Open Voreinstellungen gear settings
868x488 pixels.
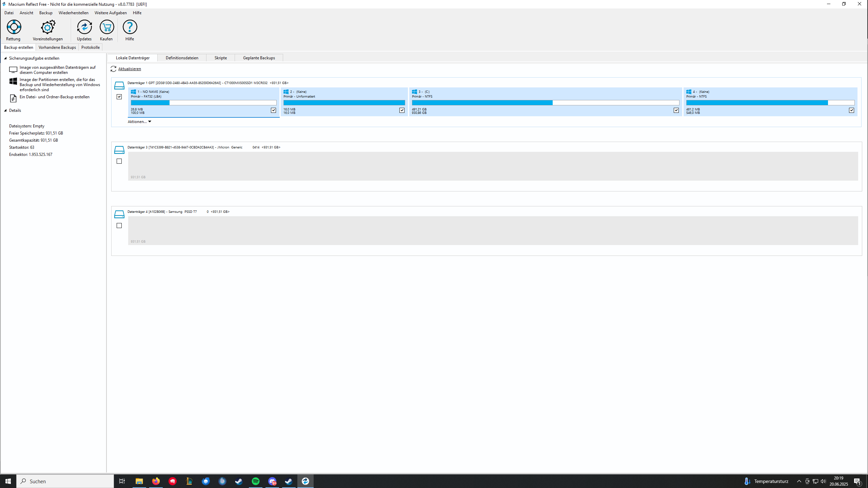pos(48,27)
